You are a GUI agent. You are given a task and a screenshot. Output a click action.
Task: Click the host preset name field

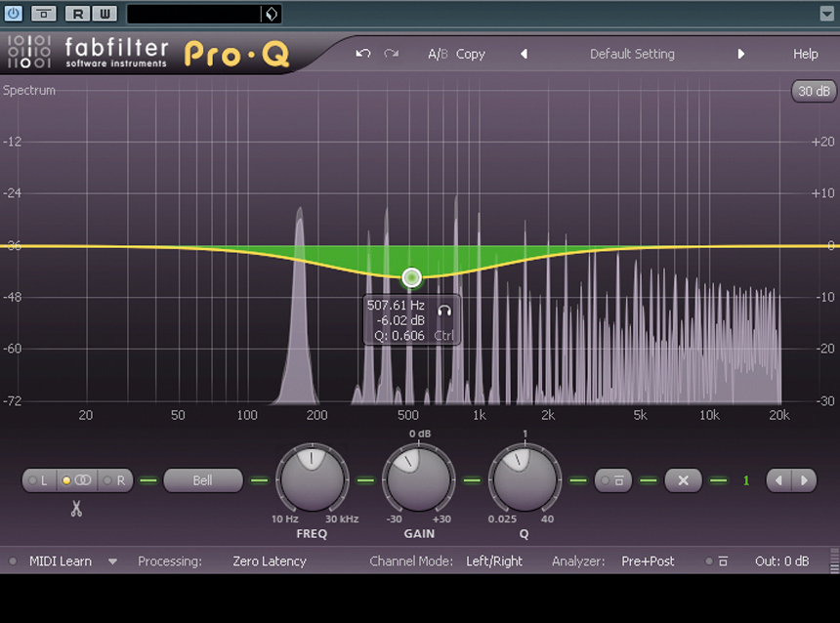[x=194, y=14]
